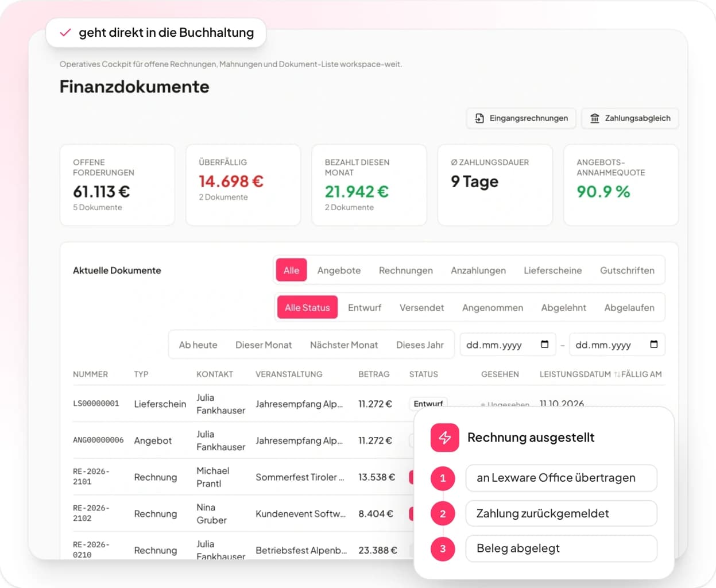The image size is (716, 588).
Task: Click the 8.404 € amount
Action: pos(376,514)
